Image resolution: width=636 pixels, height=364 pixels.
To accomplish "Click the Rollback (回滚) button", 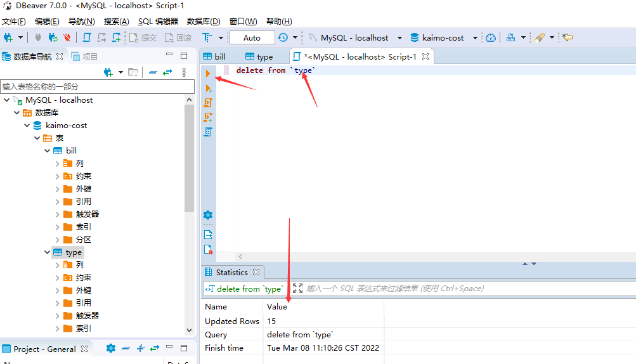I will point(178,38).
